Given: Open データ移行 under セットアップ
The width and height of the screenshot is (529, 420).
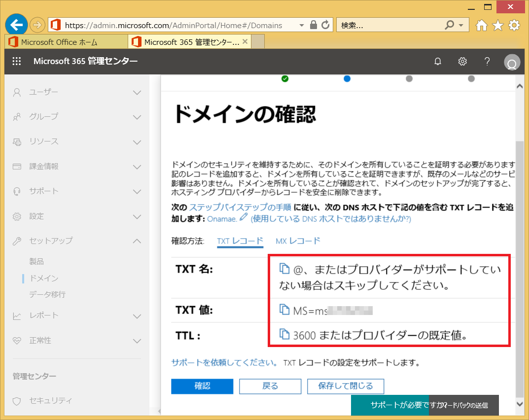Looking at the screenshot, I should [x=47, y=294].
